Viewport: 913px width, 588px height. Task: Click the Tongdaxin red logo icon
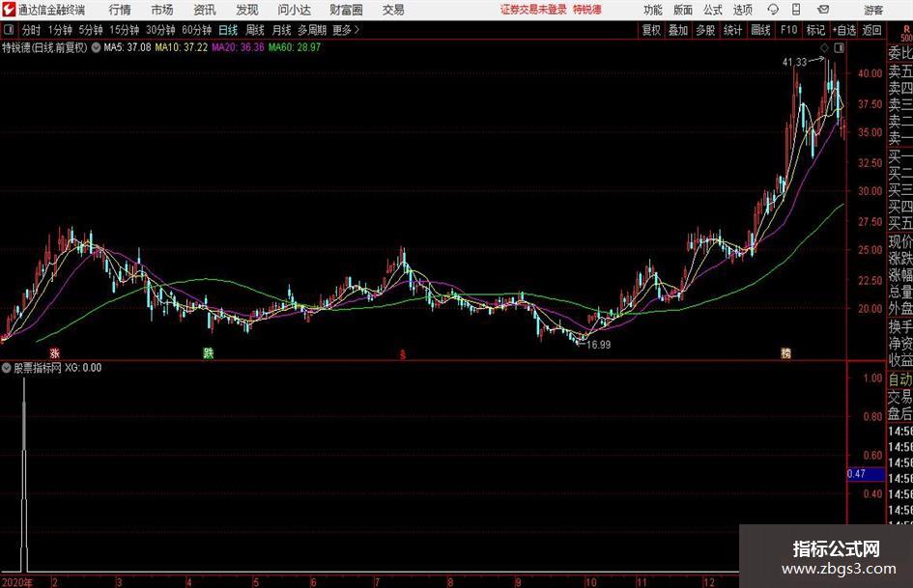tap(9, 10)
